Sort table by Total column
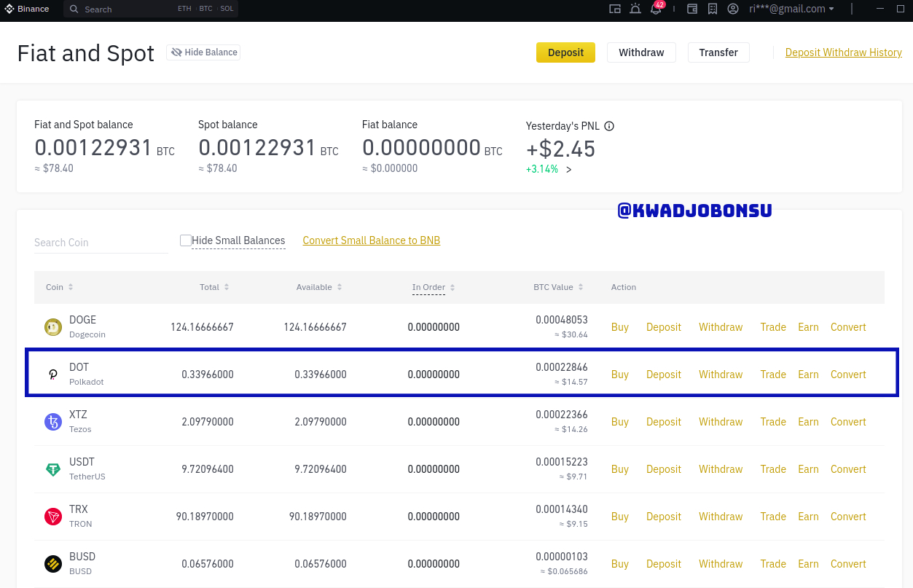 click(x=215, y=287)
